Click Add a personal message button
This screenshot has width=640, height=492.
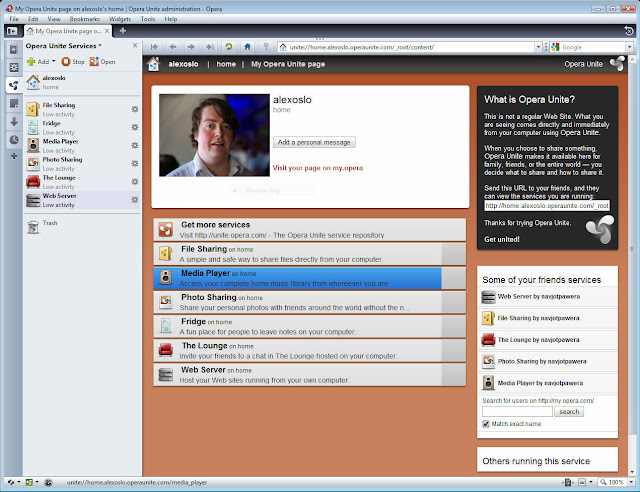314,142
